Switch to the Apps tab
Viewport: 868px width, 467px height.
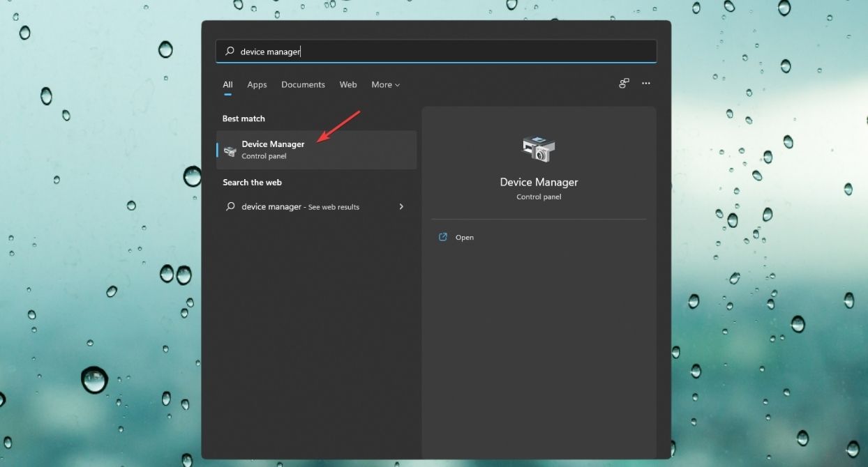[x=257, y=84]
